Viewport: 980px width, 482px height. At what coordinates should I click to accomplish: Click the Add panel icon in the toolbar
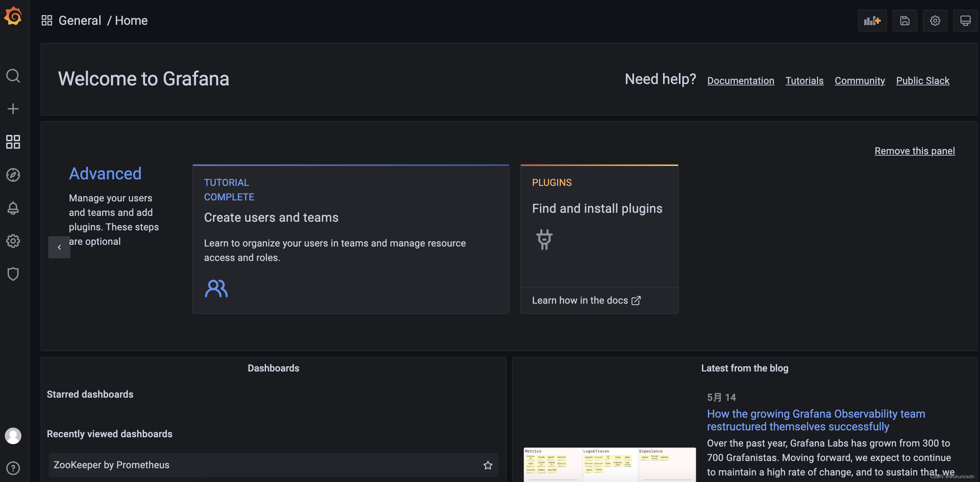pyautogui.click(x=872, y=20)
